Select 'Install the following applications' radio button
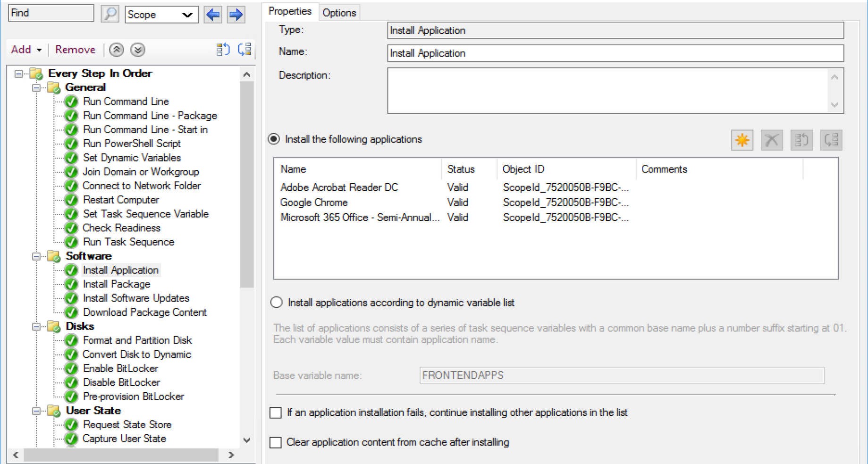 tap(274, 139)
